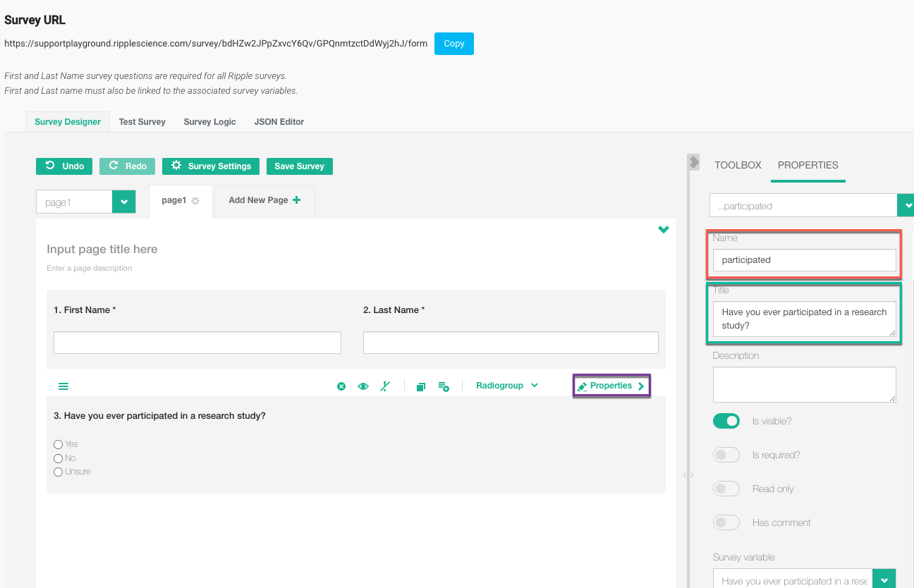This screenshot has width=914, height=588.
Task: Turn off the Is visible? switch
Action: coord(726,421)
